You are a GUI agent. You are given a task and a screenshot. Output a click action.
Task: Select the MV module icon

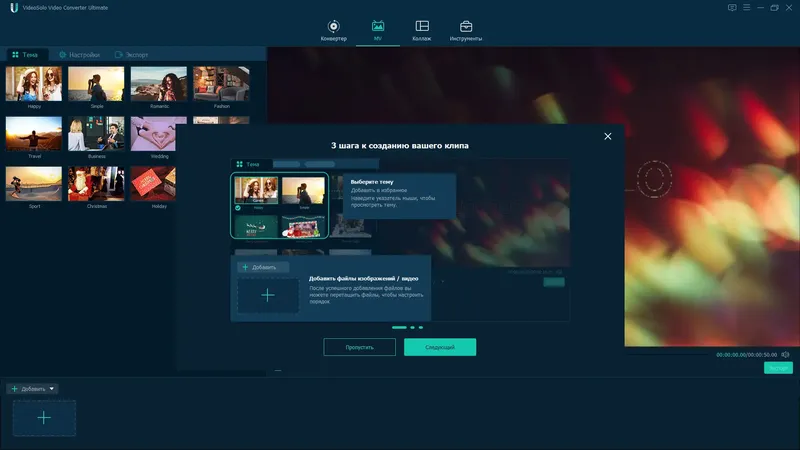tap(378, 26)
